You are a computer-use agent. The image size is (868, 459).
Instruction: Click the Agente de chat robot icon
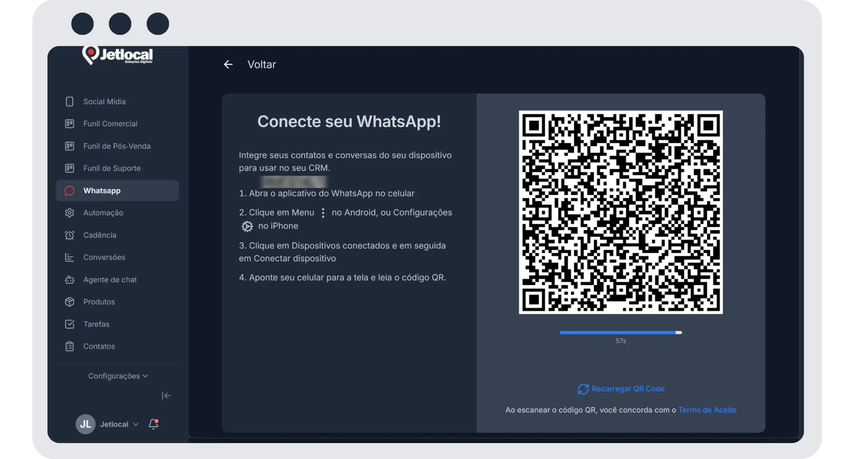click(70, 280)
